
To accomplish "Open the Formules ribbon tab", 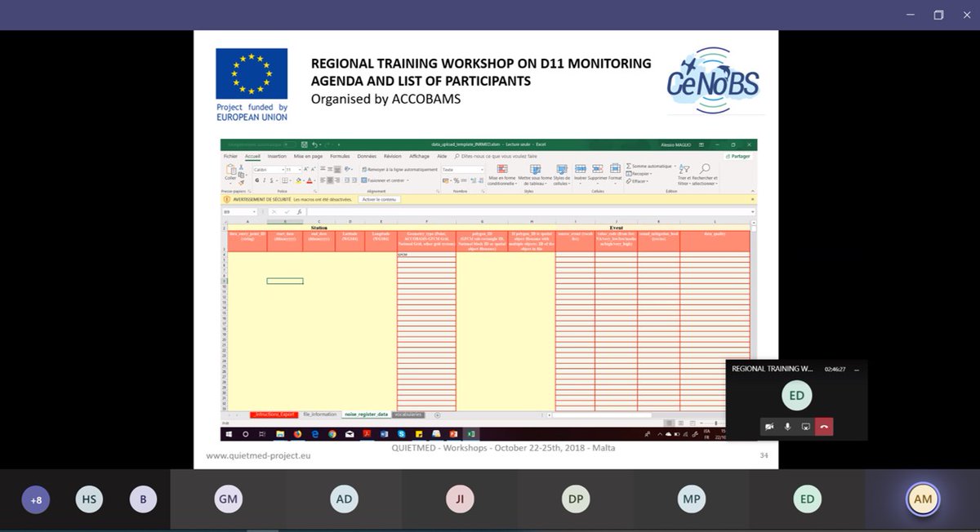I will 339,155.
